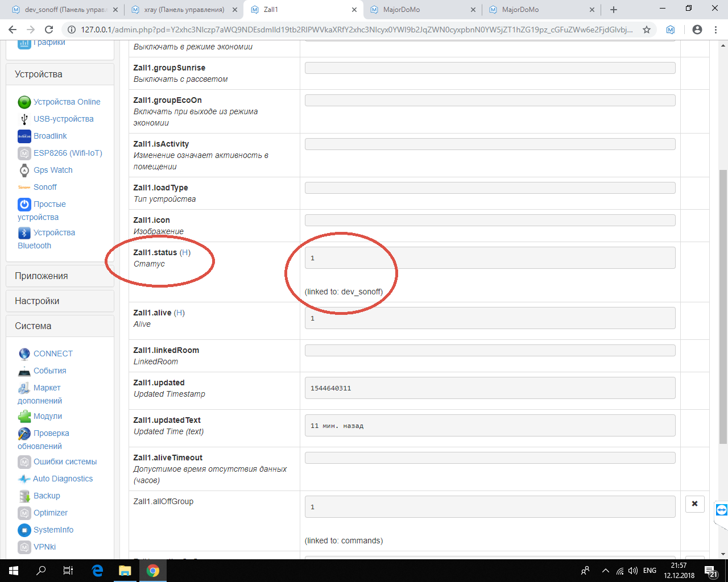Screen dimensions: 728x582
Task: Click the Маркет дополнений icon
Action: click(x=24, y=388)
